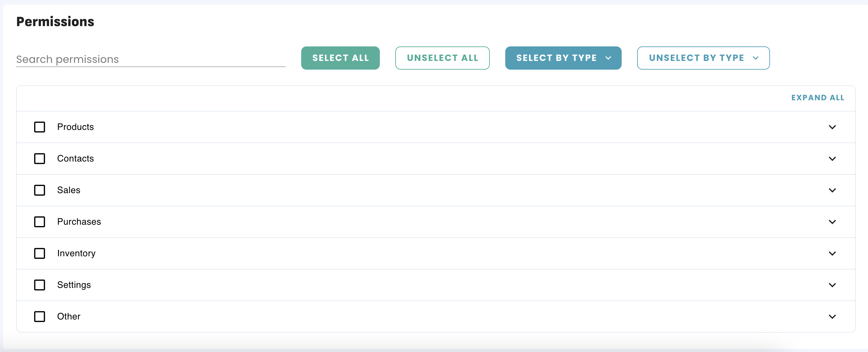The width and height of the screenshot is (868, 352).
Task: Expand the Products permissions row chevron
Action: click(832, 127)
